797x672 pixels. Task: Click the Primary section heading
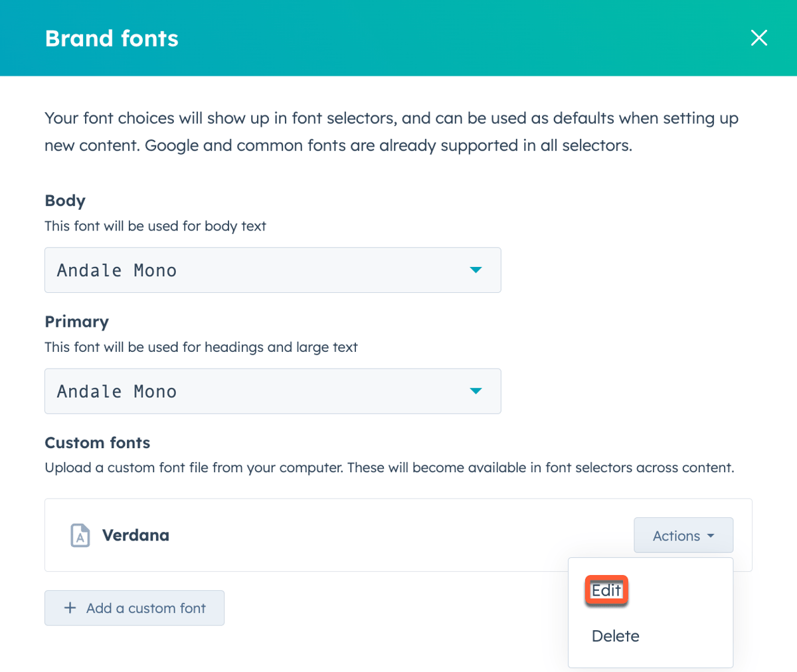pyautogui.click(x=76, y=321)
